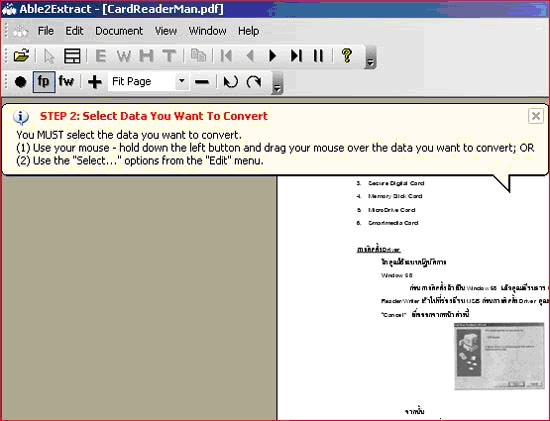Viewport: 550px width, 421px height.
Task: Expand the zoom toolbar overflow options
Action: (277, 83)
